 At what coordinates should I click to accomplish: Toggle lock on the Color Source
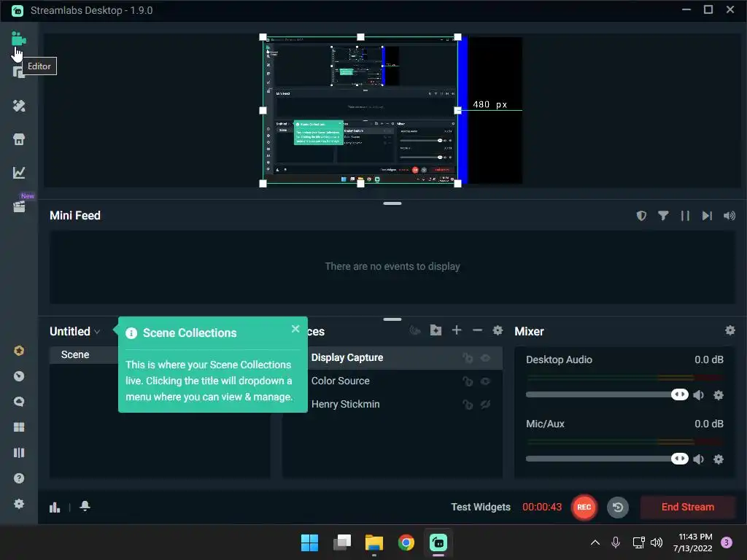468,381
